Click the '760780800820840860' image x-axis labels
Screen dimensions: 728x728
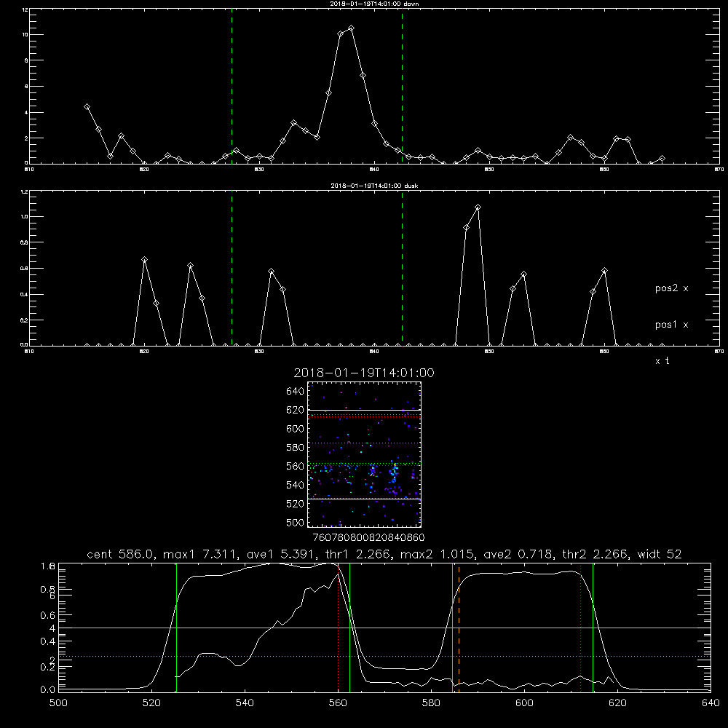[x=368, y=538]
